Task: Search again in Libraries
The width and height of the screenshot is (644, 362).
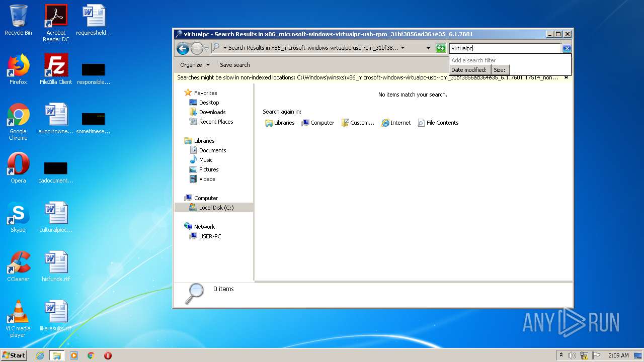Action: tap(280, 123)
